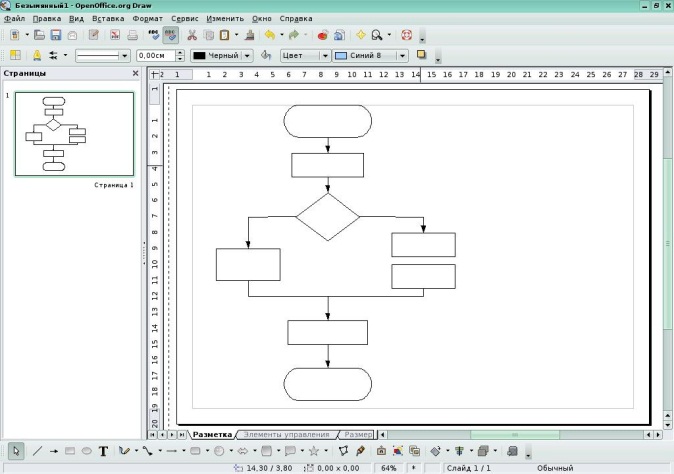Open the Сервис menu
The height and width of the screenshot is (474, 674).
pyautogui.click(x=184, y=18)
